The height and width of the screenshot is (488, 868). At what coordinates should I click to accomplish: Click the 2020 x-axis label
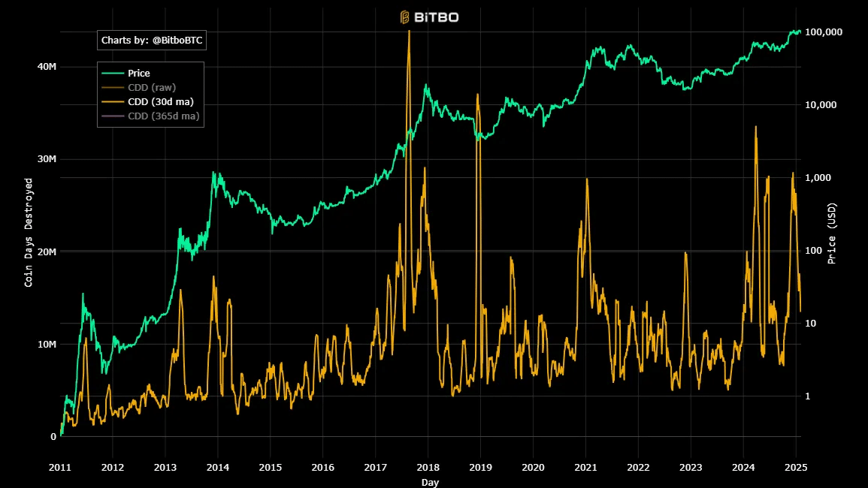533,468
